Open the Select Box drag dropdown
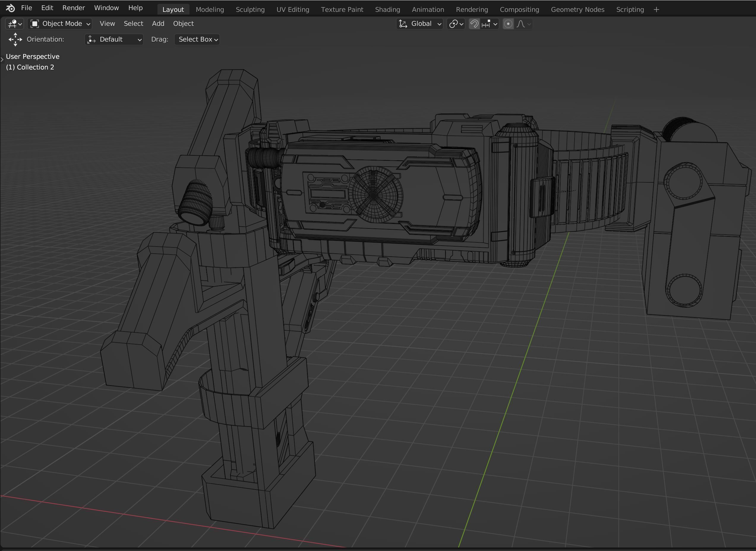The width and height of the screenshot is (756, 551). tap(197, 39)
